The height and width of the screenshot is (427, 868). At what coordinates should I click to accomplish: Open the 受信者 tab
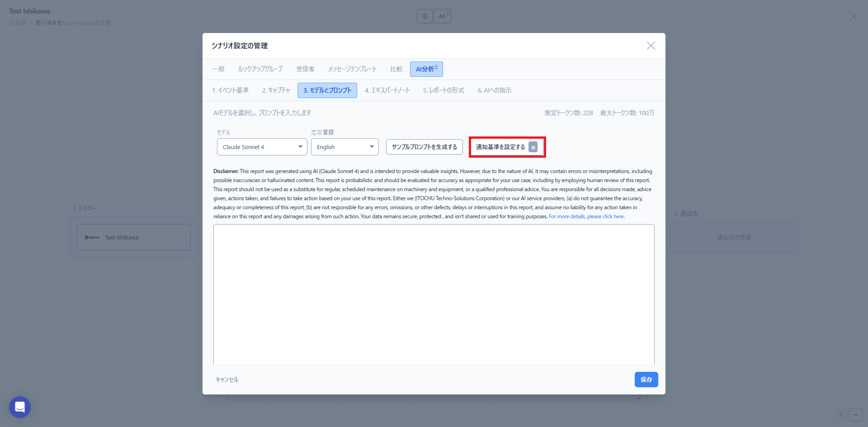coord(305,69)
